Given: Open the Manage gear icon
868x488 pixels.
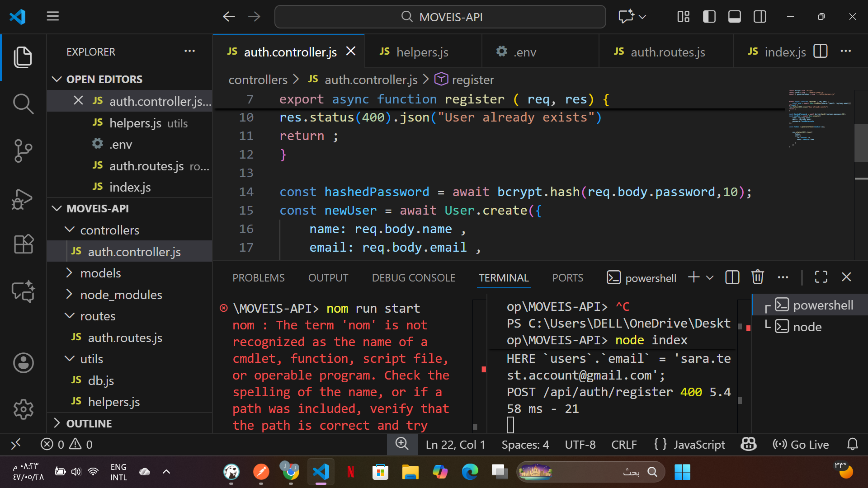Looking at the screenshot, I should coord(23,409).
